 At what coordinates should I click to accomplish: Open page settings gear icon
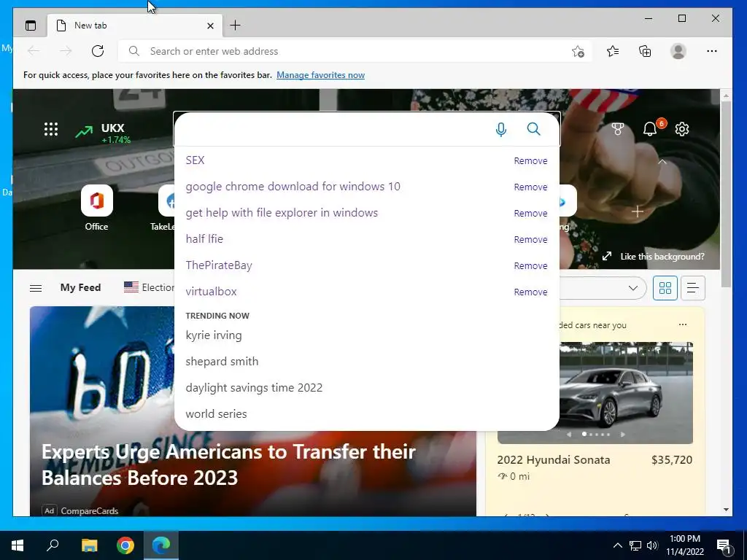(682, 129)
